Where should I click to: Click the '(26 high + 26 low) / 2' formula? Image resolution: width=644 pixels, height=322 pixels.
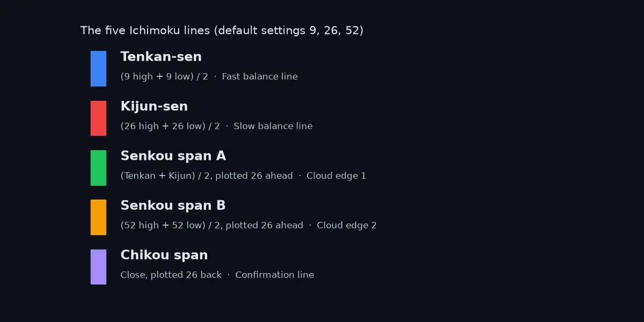170,126
